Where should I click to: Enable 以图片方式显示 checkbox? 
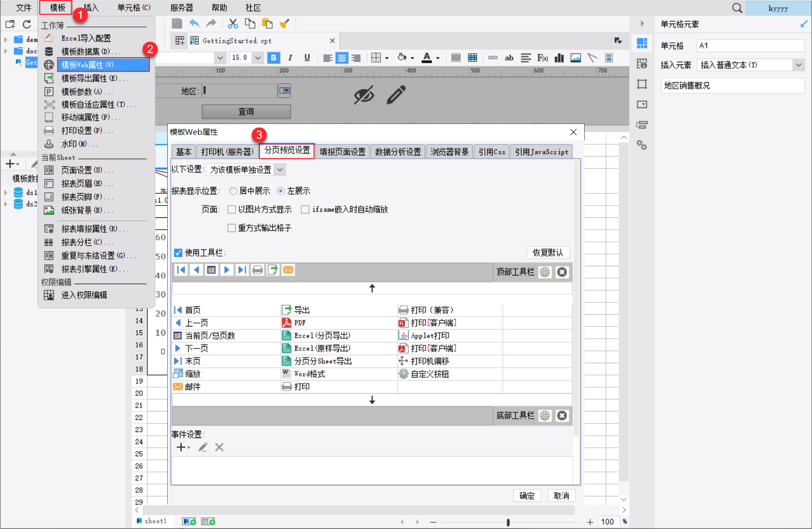pos(231,209)
